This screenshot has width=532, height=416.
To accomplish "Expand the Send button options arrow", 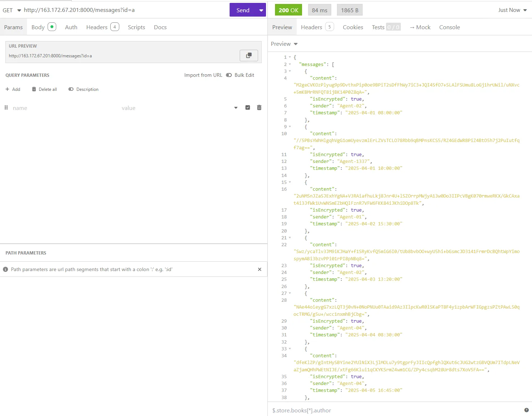I will point(261,10).
